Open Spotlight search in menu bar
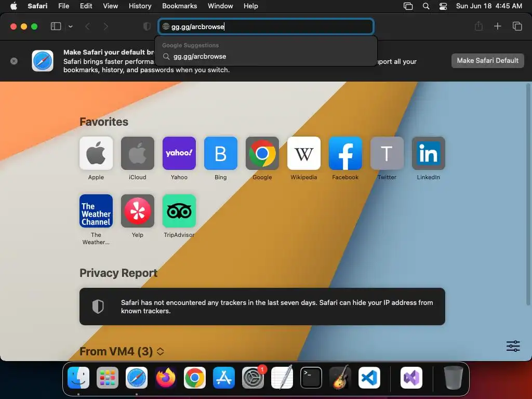The height and width of the screenshot is (399, 532). click(426, 6)
